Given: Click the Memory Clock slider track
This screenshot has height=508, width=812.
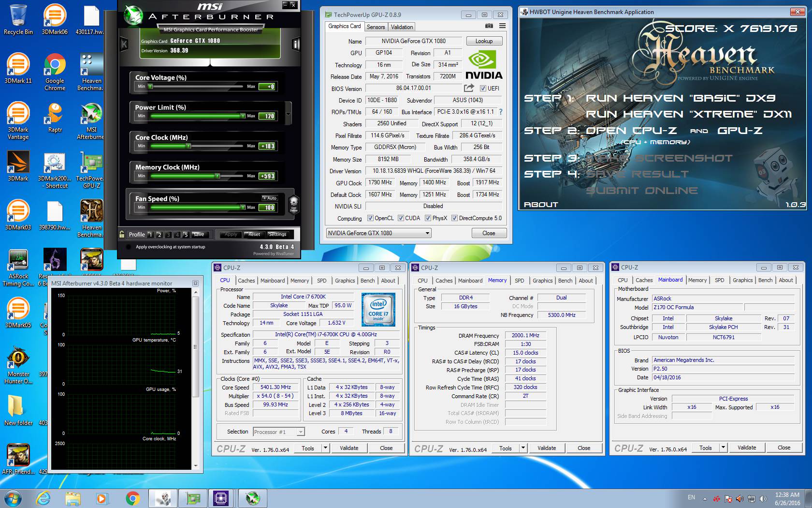Looking at the screenshot, I should (197, 176).
